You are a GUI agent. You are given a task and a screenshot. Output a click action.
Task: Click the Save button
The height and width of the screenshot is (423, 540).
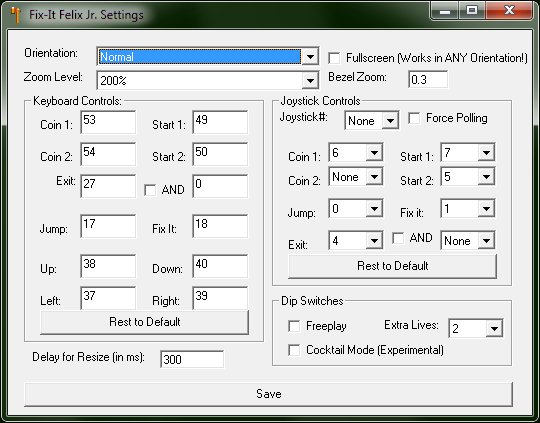(x=269, y=394)
